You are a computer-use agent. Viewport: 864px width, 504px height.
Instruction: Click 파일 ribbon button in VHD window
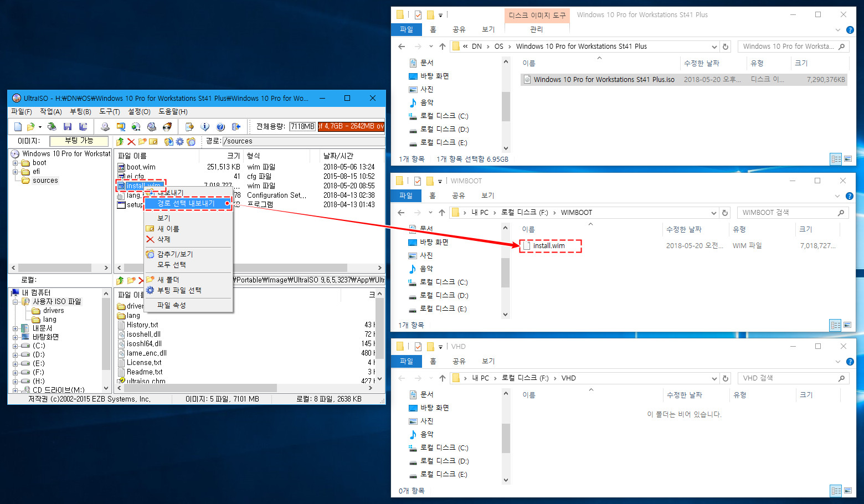point(407,361)
